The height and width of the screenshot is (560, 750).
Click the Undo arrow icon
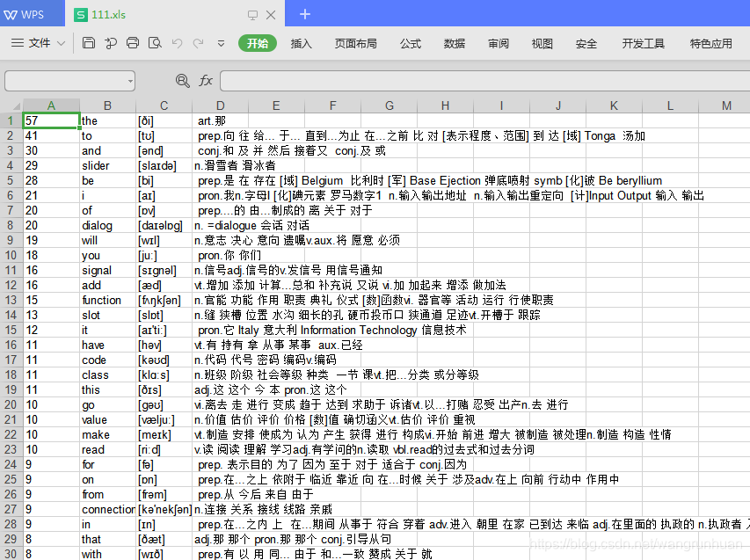tap(177, 44)
